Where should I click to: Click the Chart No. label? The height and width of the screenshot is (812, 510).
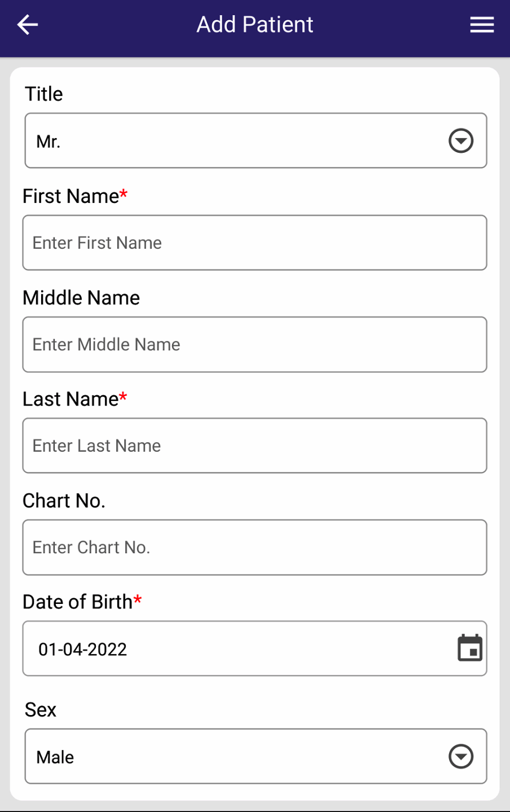[64, 501]
